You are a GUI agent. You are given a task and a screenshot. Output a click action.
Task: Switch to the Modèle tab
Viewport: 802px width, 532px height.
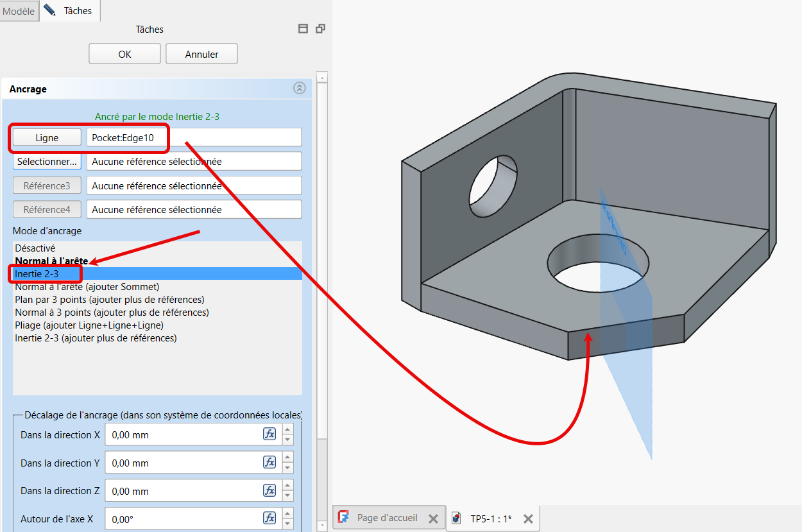(19, 11)
